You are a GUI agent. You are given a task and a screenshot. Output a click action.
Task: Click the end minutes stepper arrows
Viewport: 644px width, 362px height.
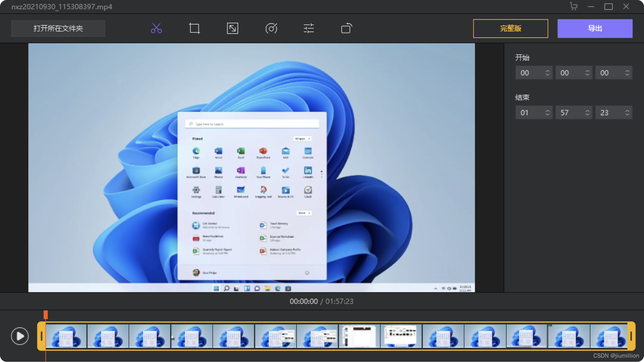pyautogui.click(x=587, y=113)
